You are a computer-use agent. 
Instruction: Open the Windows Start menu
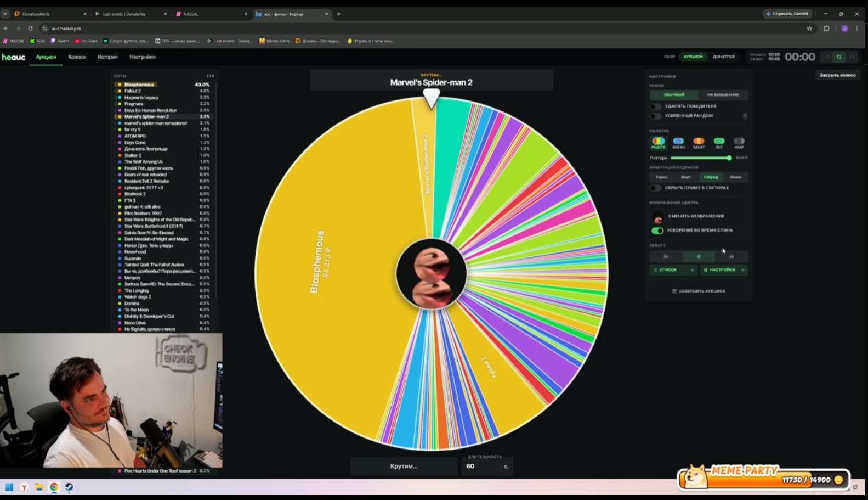(x=9, y=487)
